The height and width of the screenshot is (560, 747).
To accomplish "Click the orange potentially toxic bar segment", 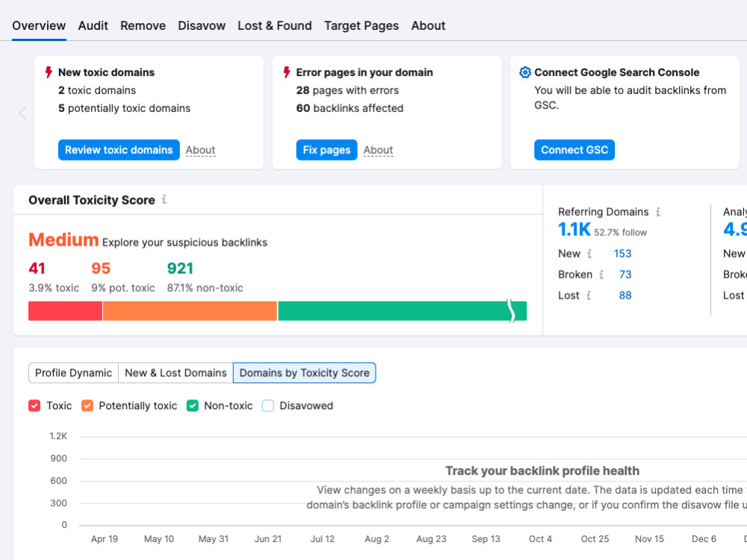I will click(190, 311).
